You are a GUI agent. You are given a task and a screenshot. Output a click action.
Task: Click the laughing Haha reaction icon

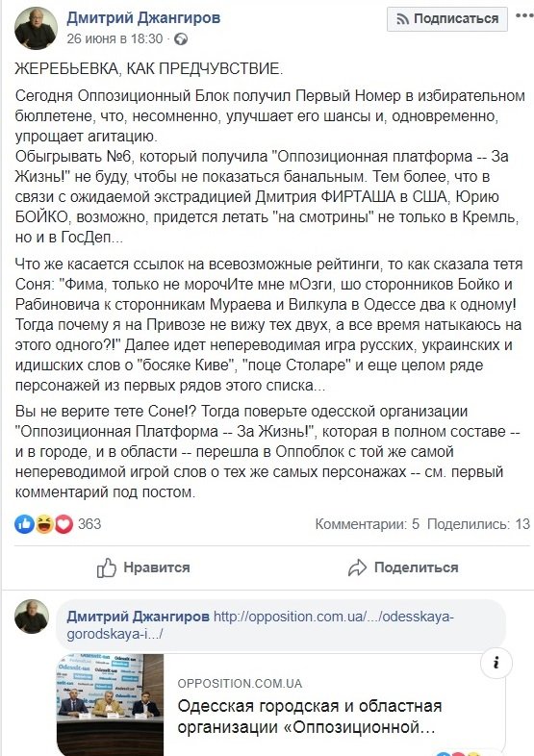point(44,523)
